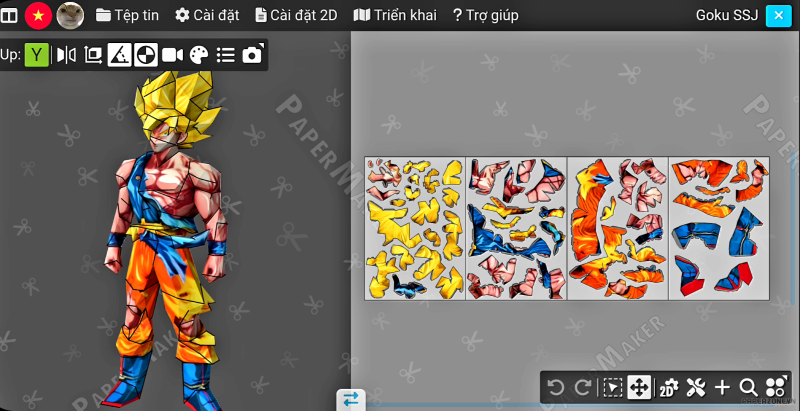Open the list view options icon
Image resolution: width=800 pixels, height=411 pixels.
[x=226, y=55]
